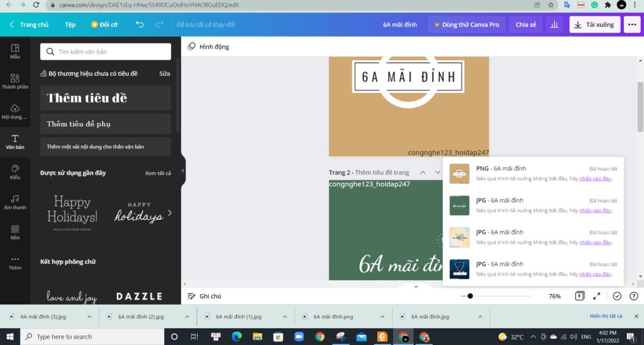Viewport: 644px width, 345px height.
Task: Click the redo arrow in header
Action: point(159,25)
